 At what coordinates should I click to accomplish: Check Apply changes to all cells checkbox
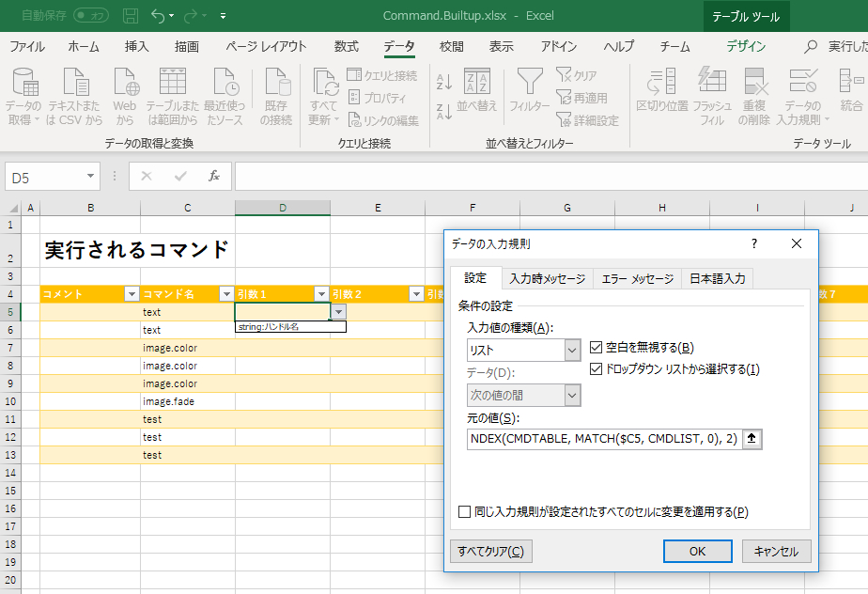click(x=464, y=512)
